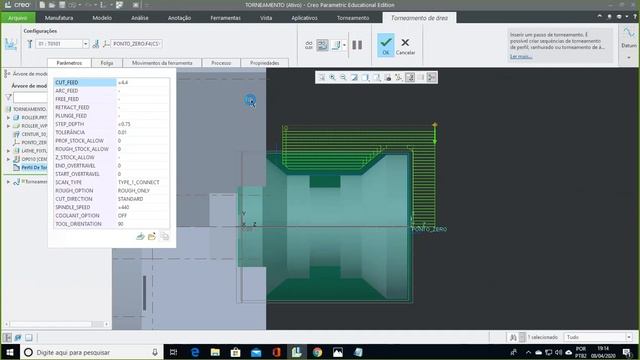Expand the ROLLER_PRT tree node
The height and width of the screenshot is (360, 640).
click(8, 118)
